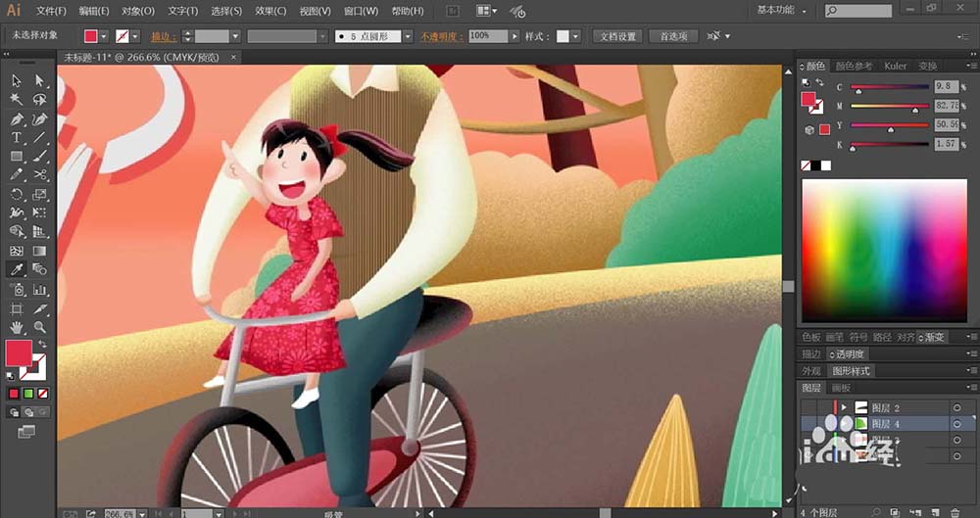
Task: Open arrange documents dropdown
Action: tap(487, 11)
